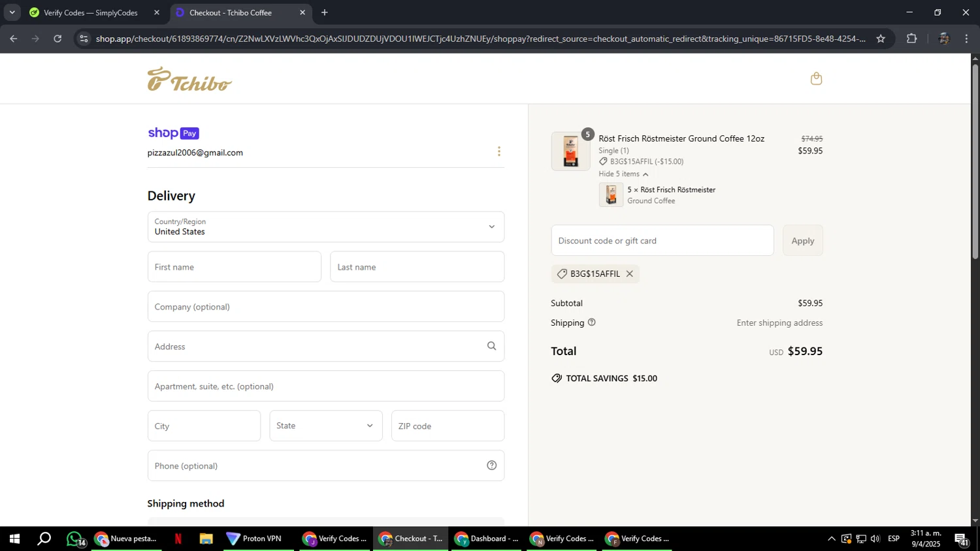Click the First name field
The image size is (980, 551).
pos(235,266)
